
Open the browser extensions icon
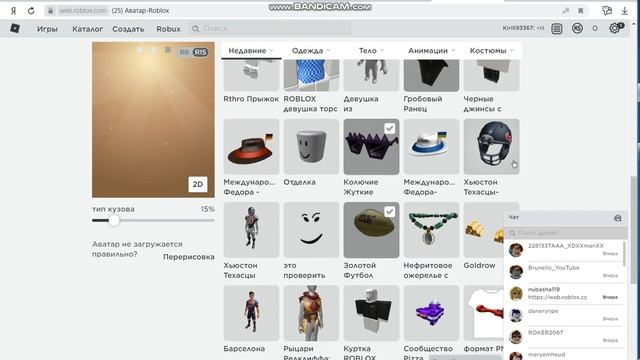(607, 11)
